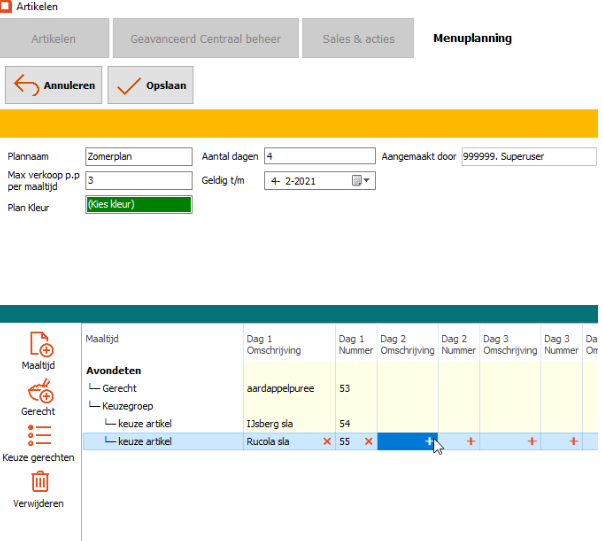This screenshot has height=541, width=603.
Task: Switch to the Menuplanning tab
Action: pyautogui.click(x=472, y=39)
